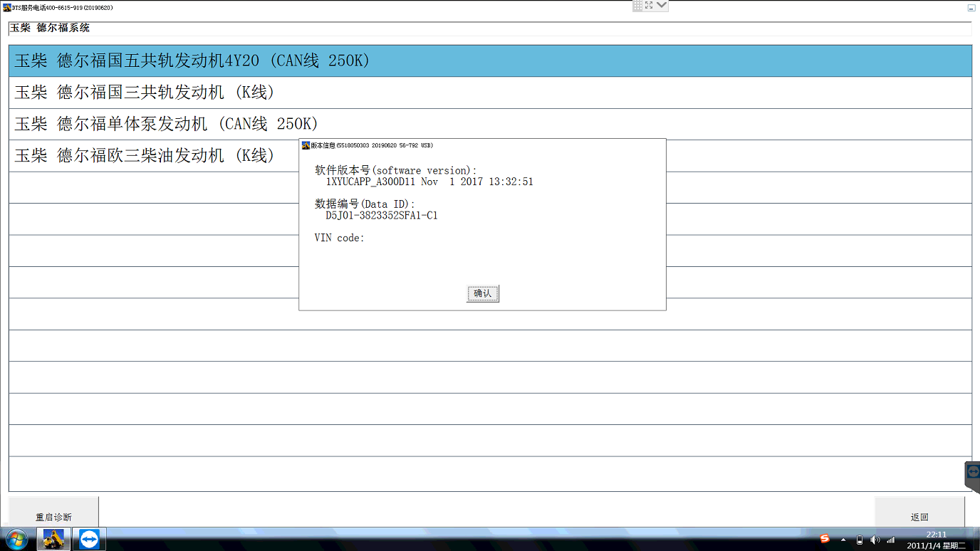The image size is (980, 551).
Task: Toggle fullscreen in the remote toolbar
Action: pos(649,5)
